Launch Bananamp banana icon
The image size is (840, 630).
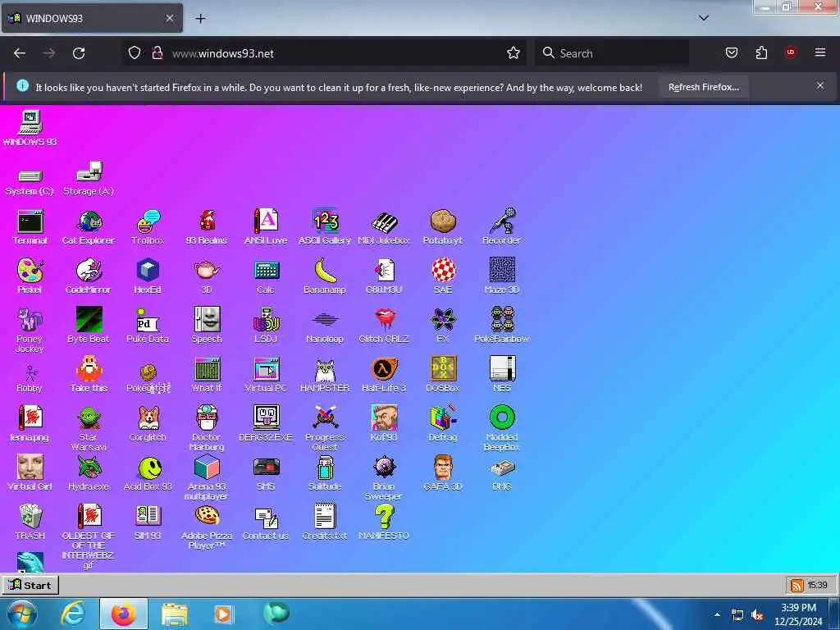click(325, 276)
